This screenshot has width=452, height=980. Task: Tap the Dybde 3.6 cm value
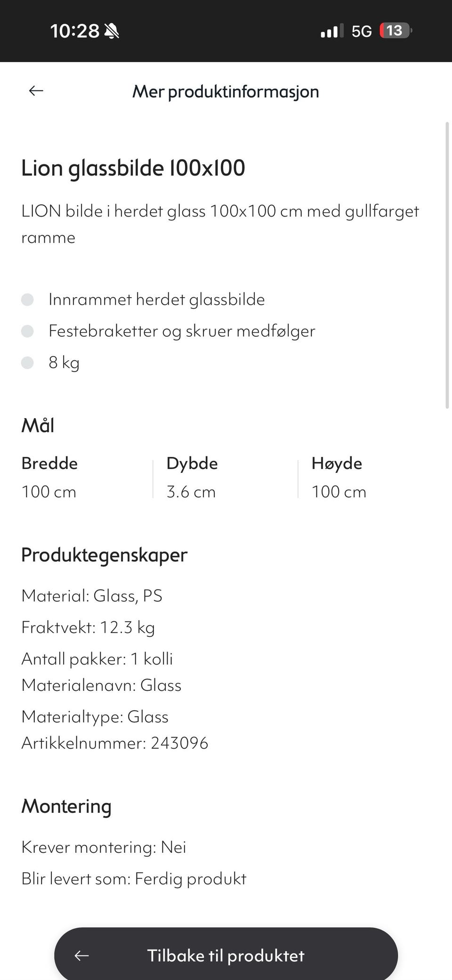click(x=191, y=492)
